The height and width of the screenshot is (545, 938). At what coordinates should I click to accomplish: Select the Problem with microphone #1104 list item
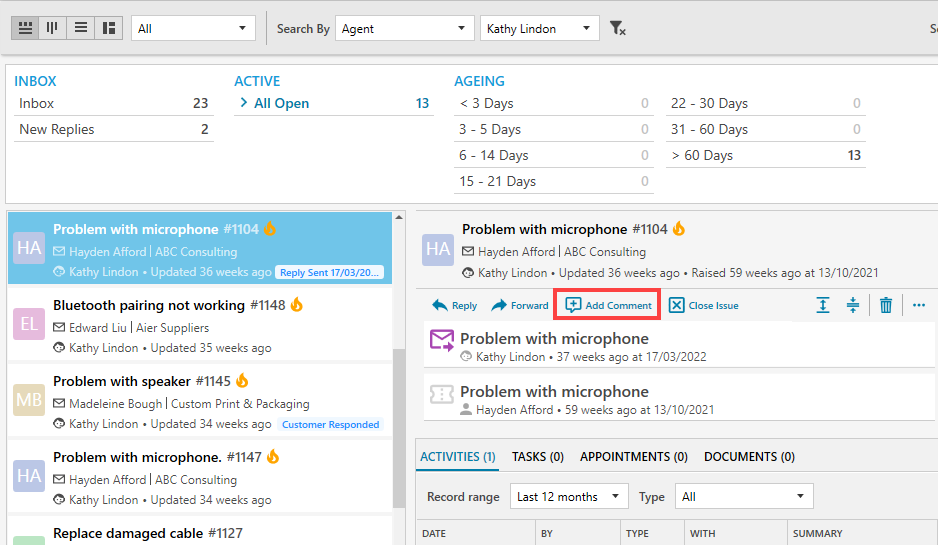[x=200, y=248]
